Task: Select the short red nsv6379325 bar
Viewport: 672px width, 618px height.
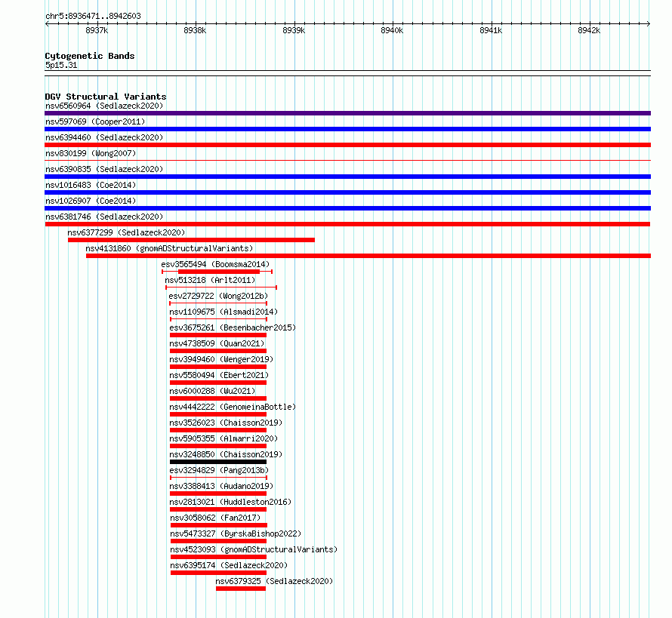Action: pyautogui.click(x=241, y=589)
